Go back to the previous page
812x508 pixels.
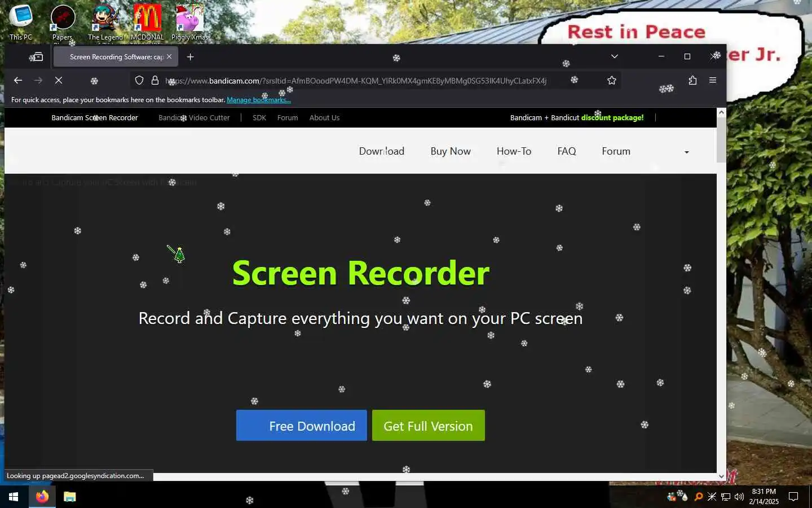tap(18, 80)
